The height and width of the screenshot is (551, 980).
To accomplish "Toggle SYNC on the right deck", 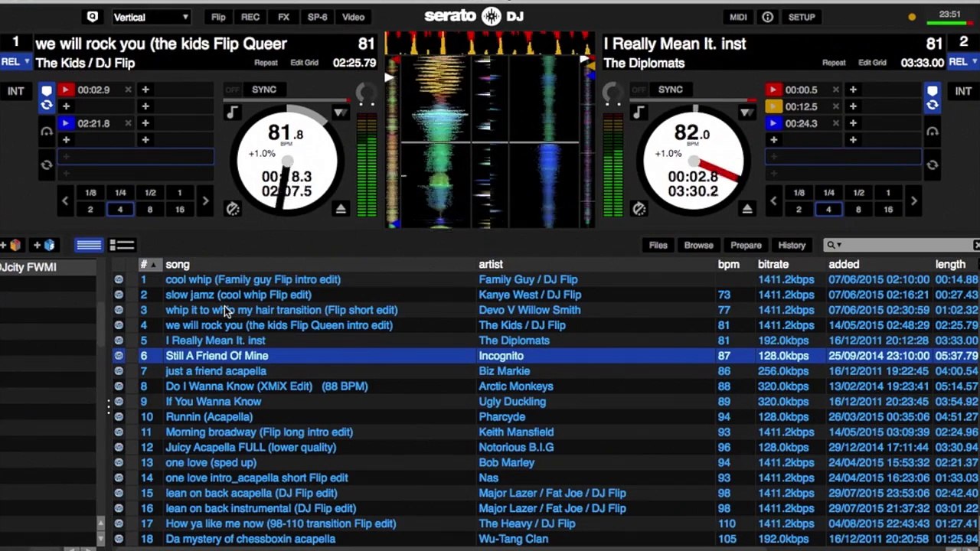I will [670, 90].
